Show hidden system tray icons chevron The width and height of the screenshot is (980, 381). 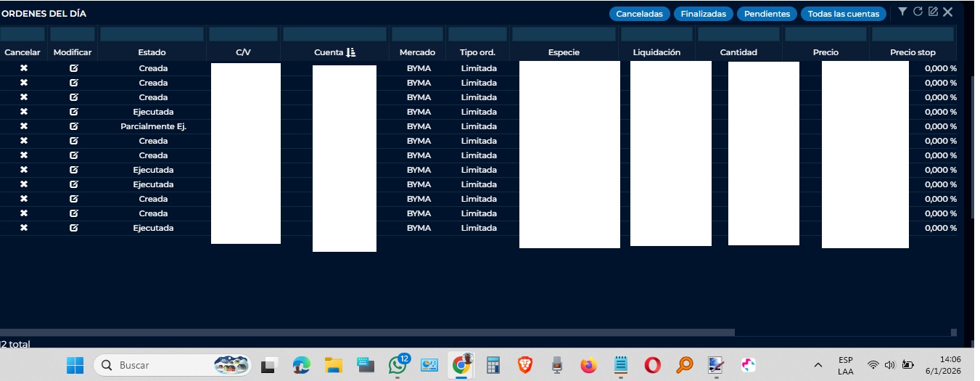click(x=818, y=365)
